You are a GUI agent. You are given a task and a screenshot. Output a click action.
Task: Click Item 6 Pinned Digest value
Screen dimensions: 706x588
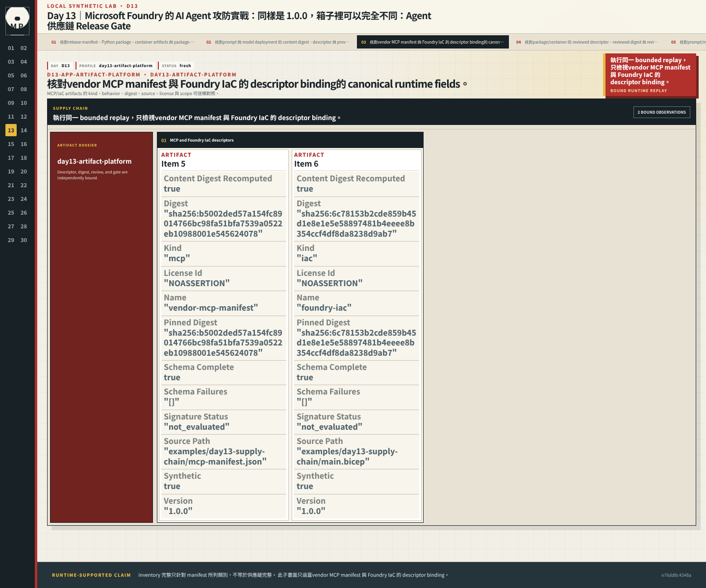[356, 343]
